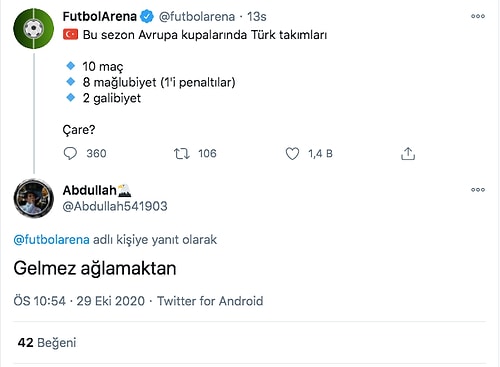Image resolution: width=500 pixels, height=367 pixels.
Task: Click the 13s timestamp
Action: click(x=256, y=16)
